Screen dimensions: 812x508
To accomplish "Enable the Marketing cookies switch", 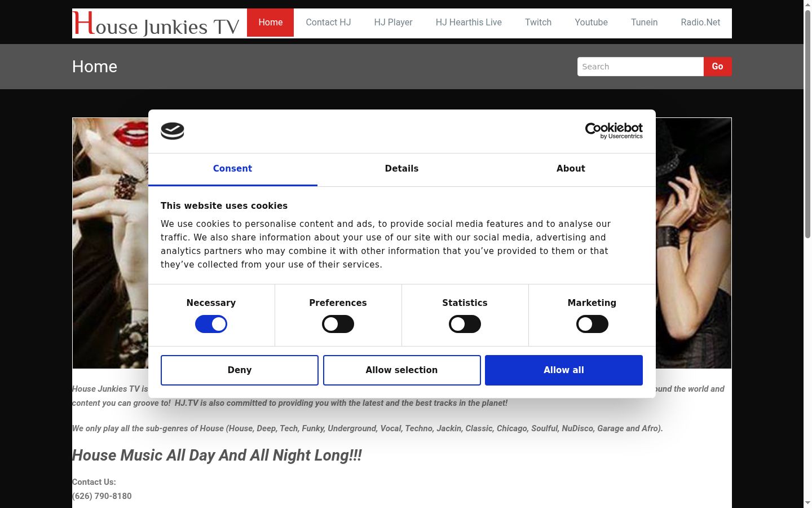I will pos(592,324).
